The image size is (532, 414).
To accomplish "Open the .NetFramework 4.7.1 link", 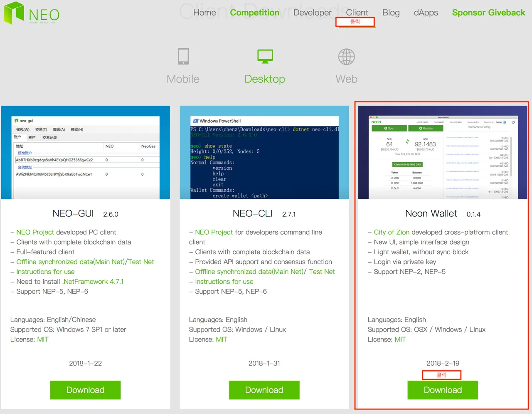I will pos(93,282).
